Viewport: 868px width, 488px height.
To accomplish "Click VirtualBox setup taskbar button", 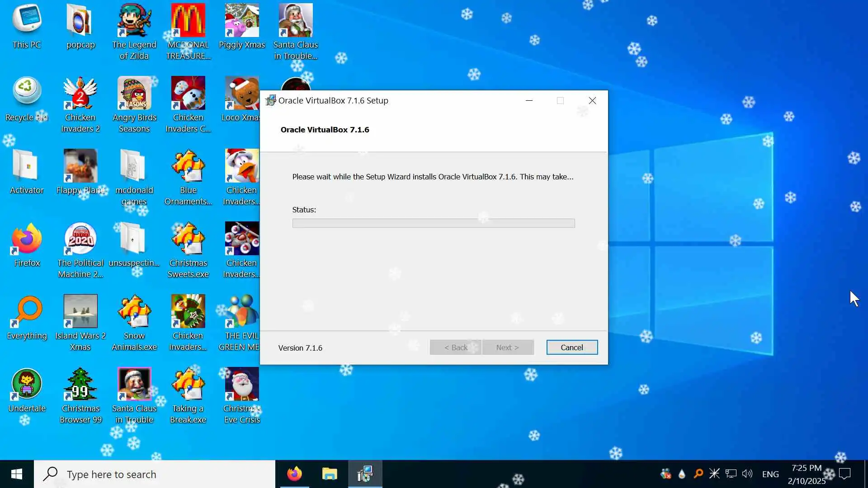I will click(x=365, y=474).
